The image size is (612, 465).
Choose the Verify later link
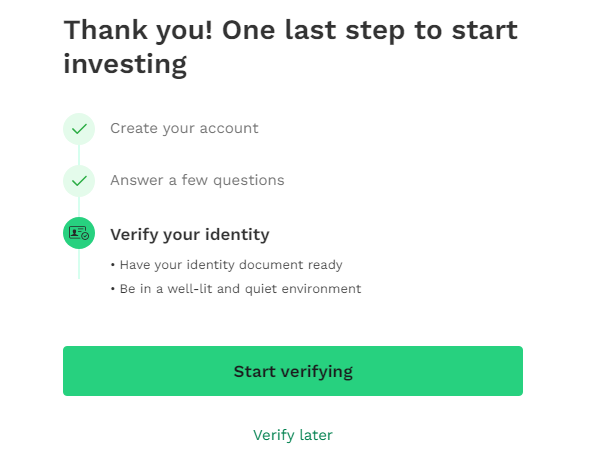pyautogui.click(x=293, y=435)
